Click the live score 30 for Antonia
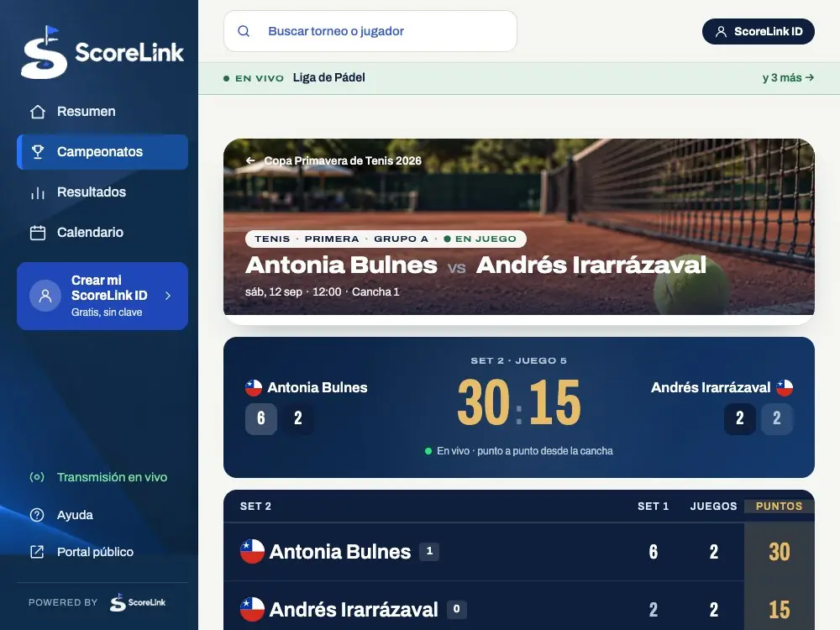Viewport: 840px width, 630px height. (x=483, y=402)
